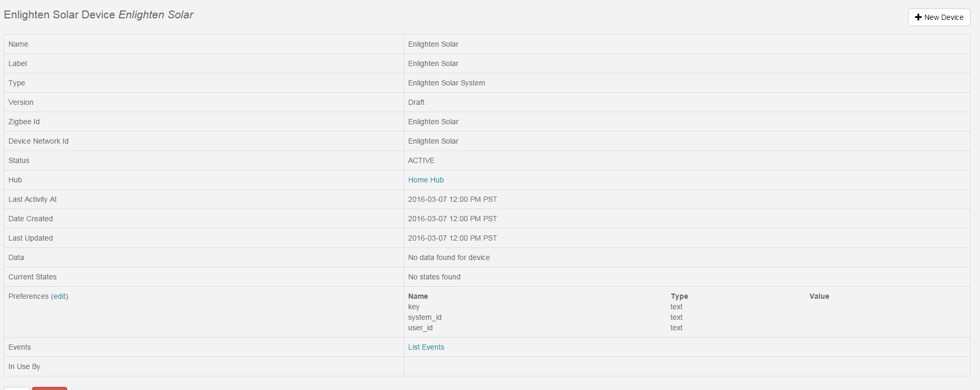The height and width of the screenshot is (390, 980).
Task: Select the Draft version value
Action: pos(417,102)
